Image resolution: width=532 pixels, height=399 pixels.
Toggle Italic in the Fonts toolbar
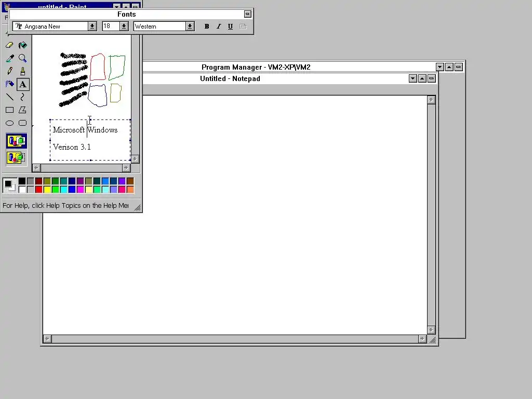point(219,26)
